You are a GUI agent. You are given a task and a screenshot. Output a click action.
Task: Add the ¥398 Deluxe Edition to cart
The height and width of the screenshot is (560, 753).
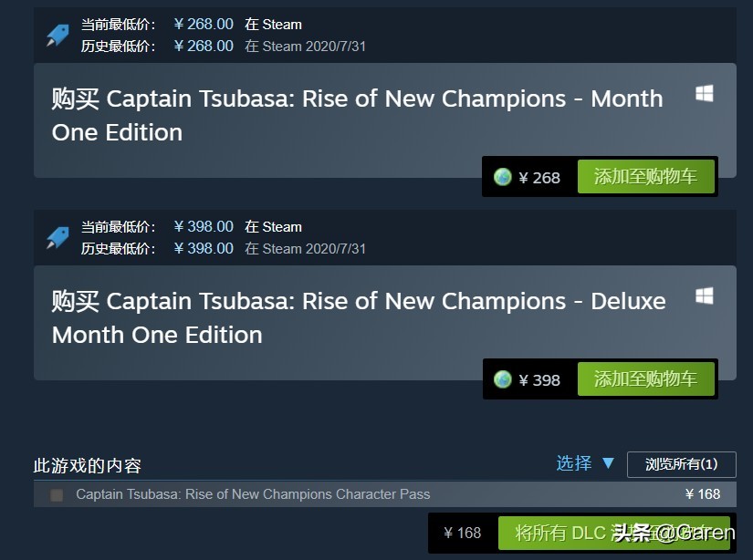(x=644, y=379)
